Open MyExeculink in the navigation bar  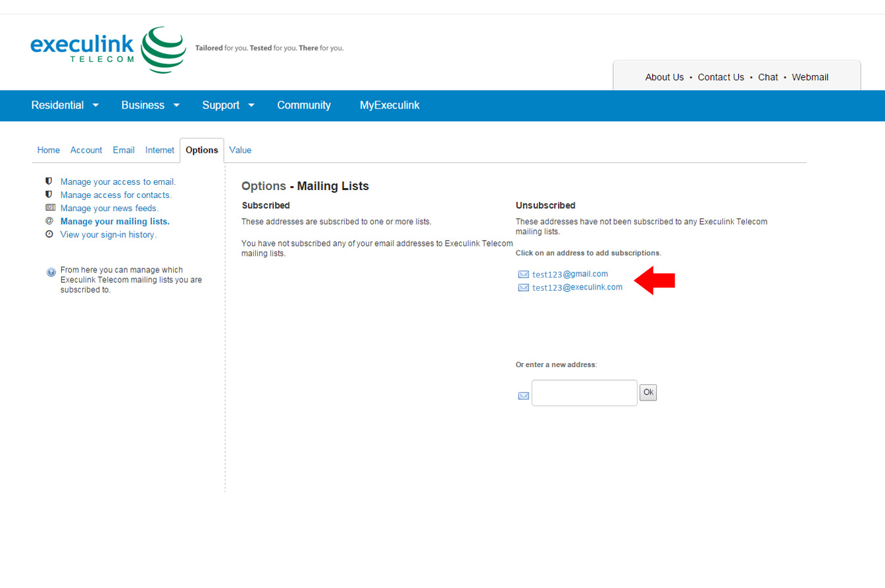coord(390,105)
